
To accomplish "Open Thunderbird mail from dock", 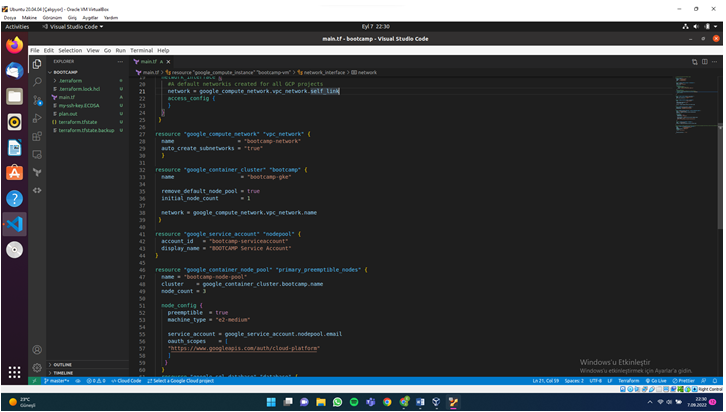I will tap(14, 71).
